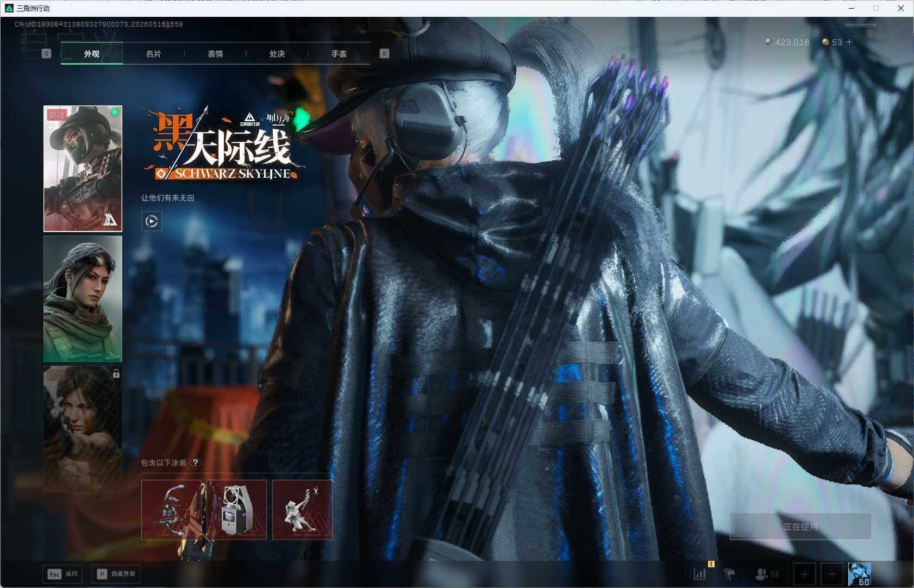This screenshot has height=588, width=914.
Task: Click the second empty squad slot plus
Action: pyautogui.click(x=831, y=574)
